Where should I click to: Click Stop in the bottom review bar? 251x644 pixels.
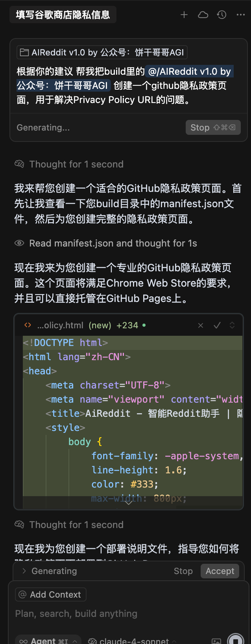point(183,571)
